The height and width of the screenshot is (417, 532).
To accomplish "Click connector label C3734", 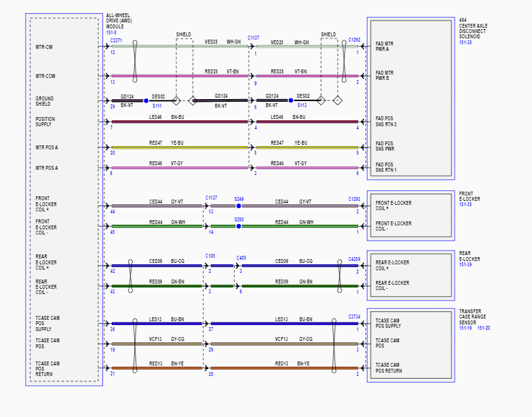I will [x=354, y=317].
